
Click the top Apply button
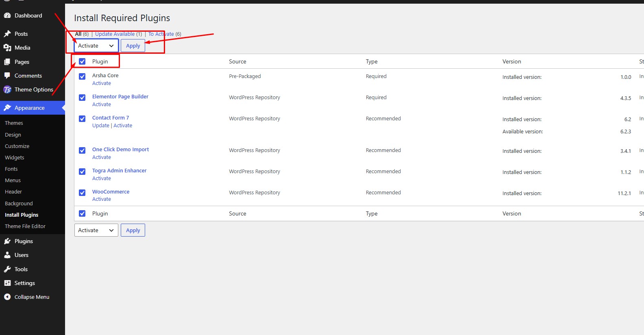coord(133,46)
